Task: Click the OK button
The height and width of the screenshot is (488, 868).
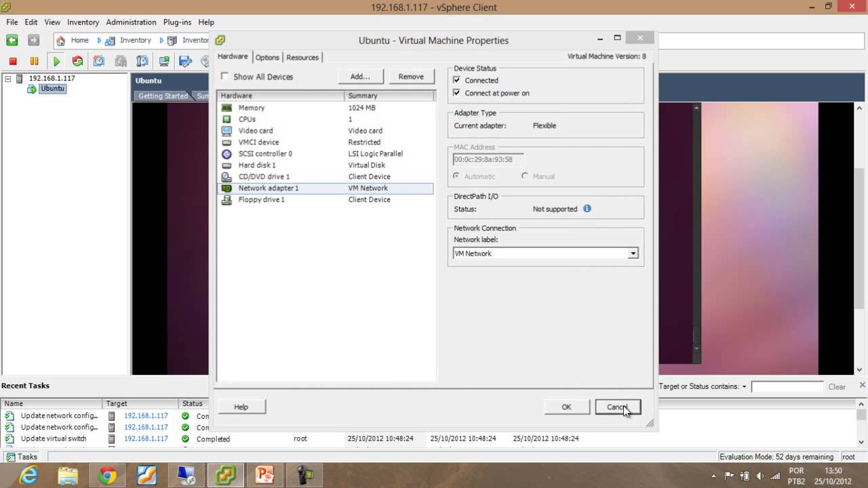Action: tap(566, 407)
